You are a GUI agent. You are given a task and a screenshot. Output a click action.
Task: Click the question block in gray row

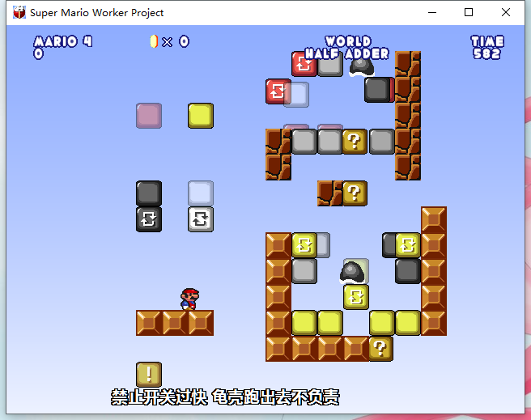pyautogui.click(x=355, y=142)
